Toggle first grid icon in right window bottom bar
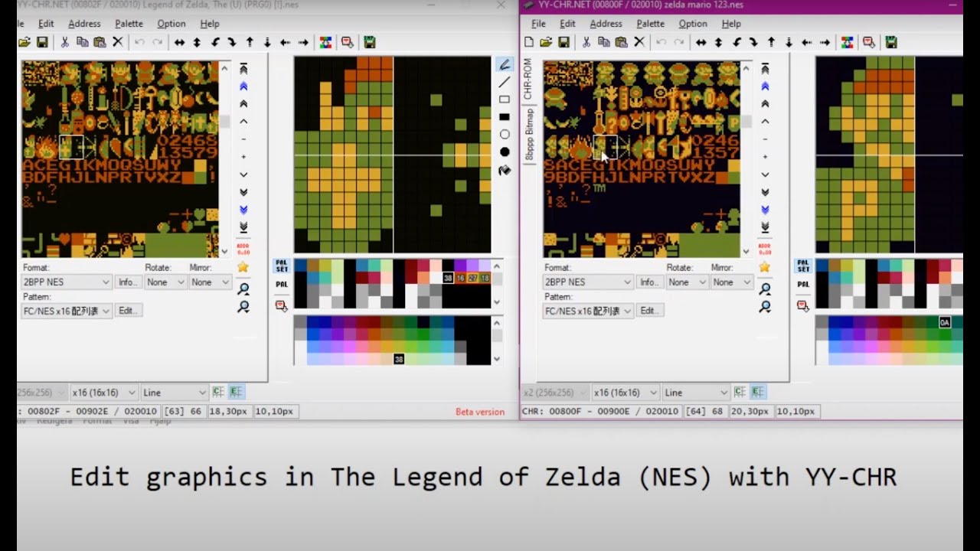This screenshot has width=980, height=551. click(740, 392)
